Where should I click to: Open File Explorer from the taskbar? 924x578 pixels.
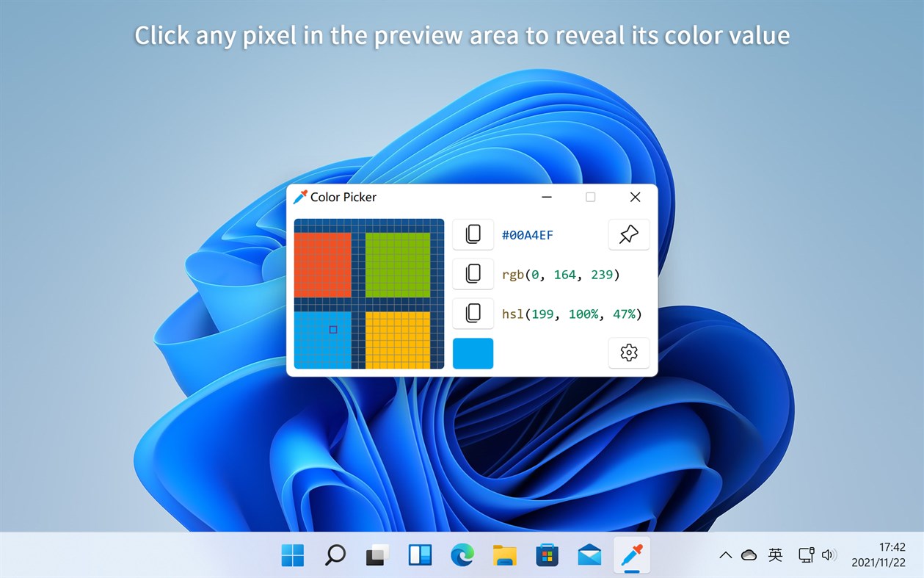tap(505, 555)
